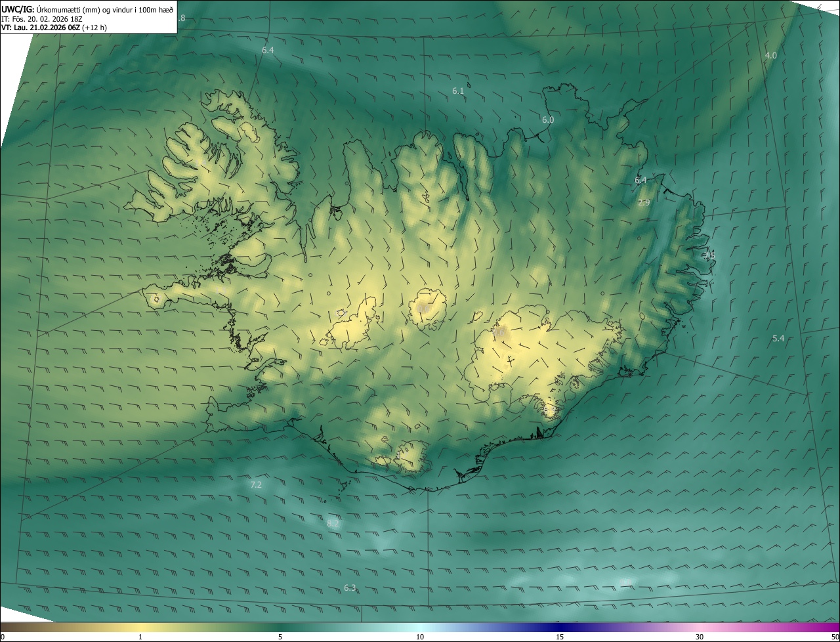Screen dimensions: 840x642
Task: Click the '6.1' value label north of Iceland
Action: point(458,91)
